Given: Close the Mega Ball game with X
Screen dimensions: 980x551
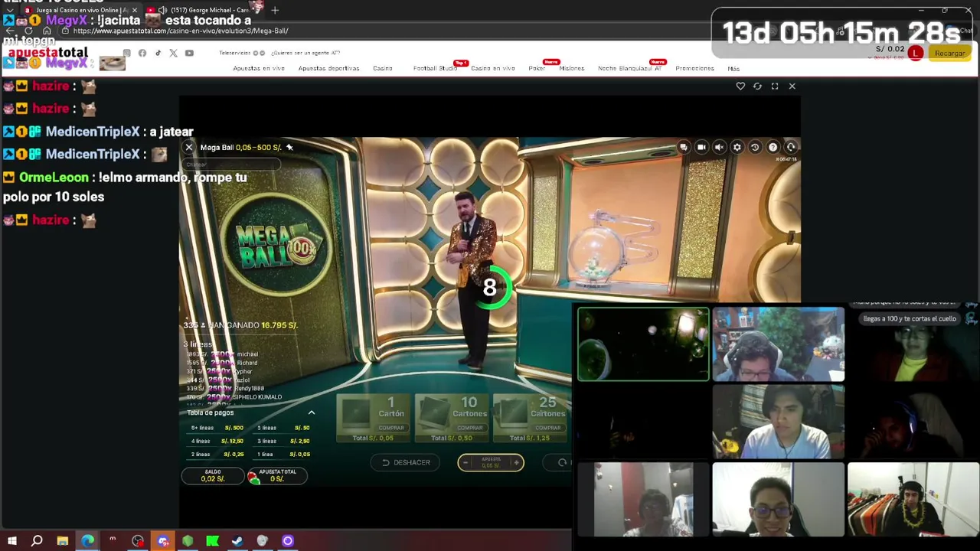Looking at the screenshot, I should (x=189, y=147).
